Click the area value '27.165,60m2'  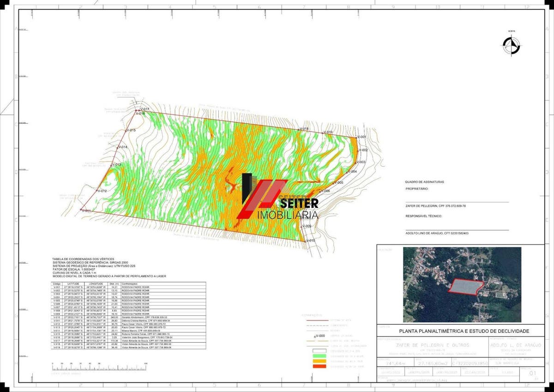pos(432,364)
